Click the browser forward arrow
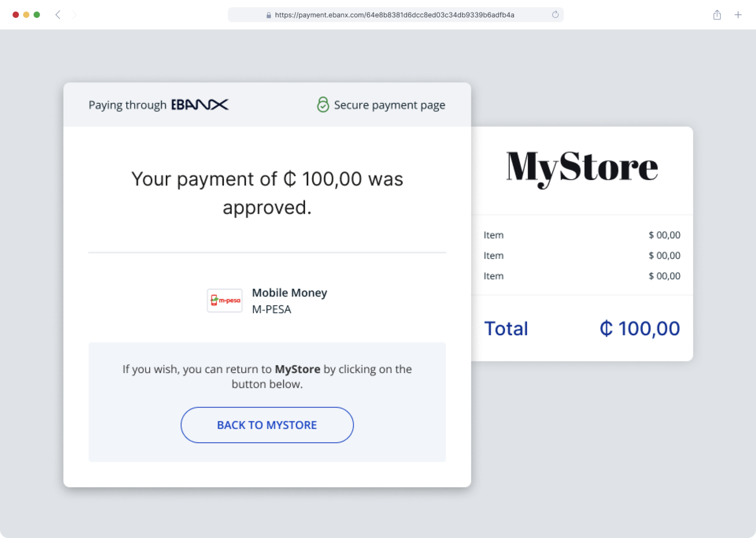The height and width of the screenshot is (538, 756). coord(74,15)
